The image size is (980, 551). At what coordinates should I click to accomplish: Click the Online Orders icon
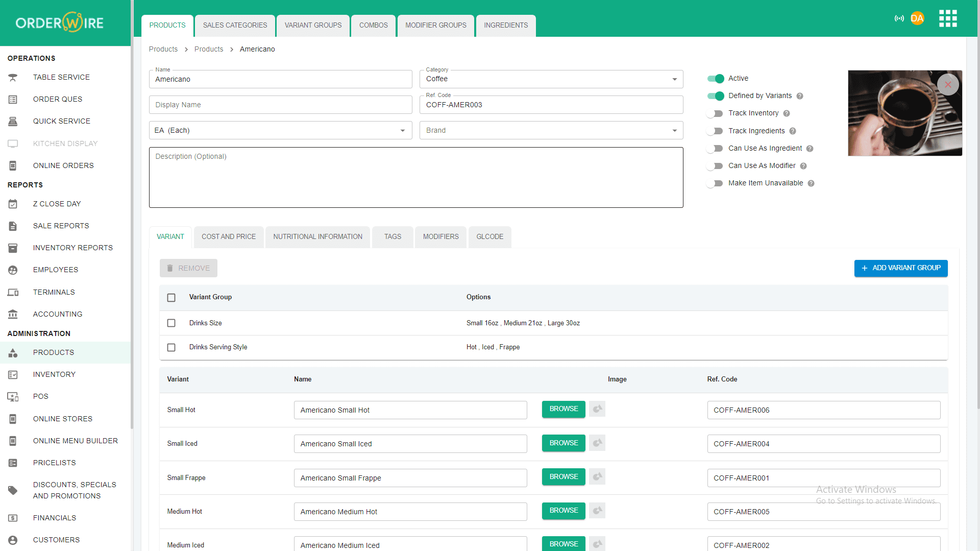tap(13, 165)
